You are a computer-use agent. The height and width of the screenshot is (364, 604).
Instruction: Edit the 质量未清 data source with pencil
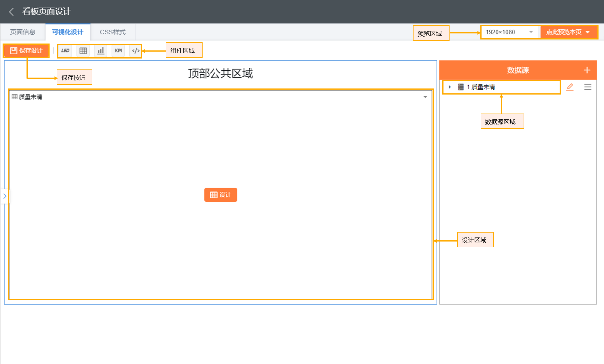pyautogui.click(x=570, y=87)
